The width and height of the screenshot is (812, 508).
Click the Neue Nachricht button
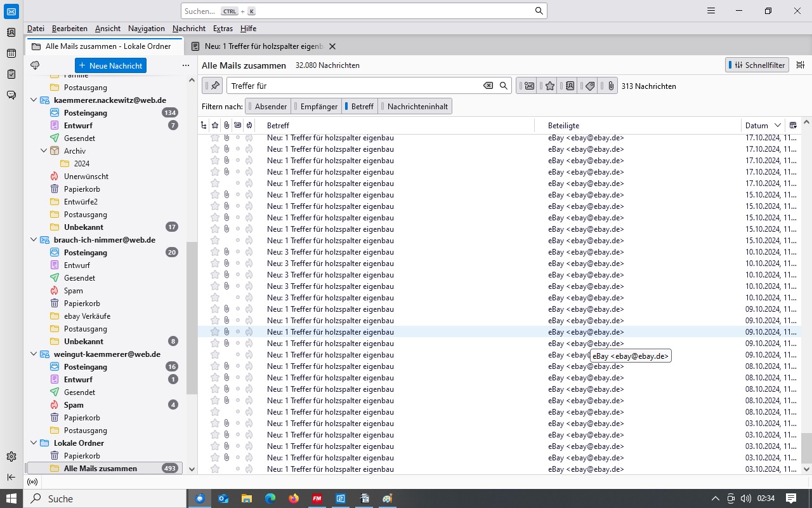110,65
